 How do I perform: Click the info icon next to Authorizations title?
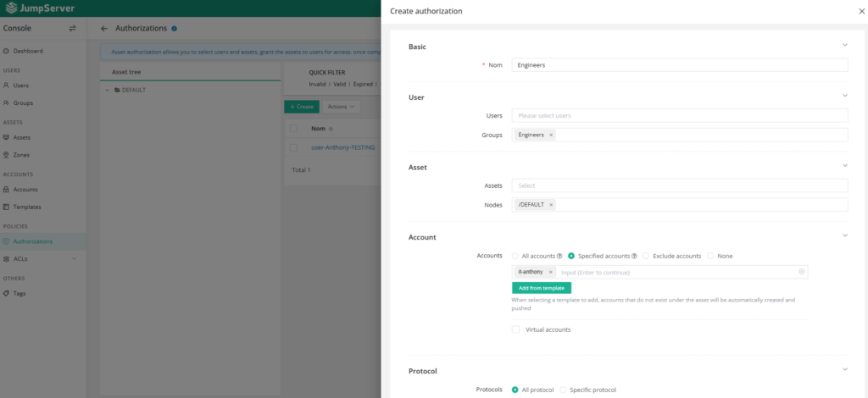[x=174, y=28]
